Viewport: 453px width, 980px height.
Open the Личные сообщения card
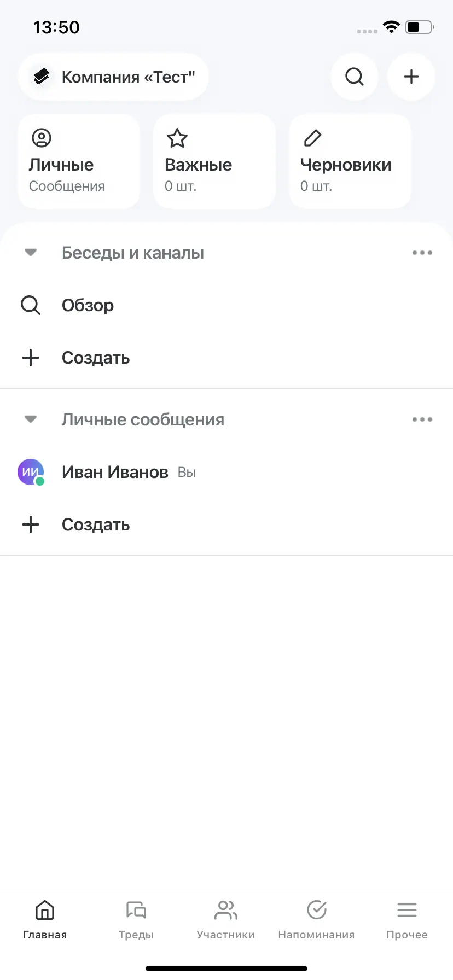79,162
